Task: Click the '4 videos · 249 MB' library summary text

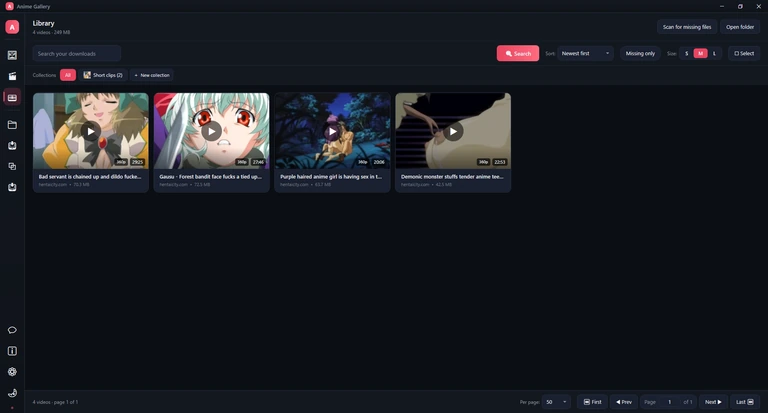Action: [x=51, y=32]
